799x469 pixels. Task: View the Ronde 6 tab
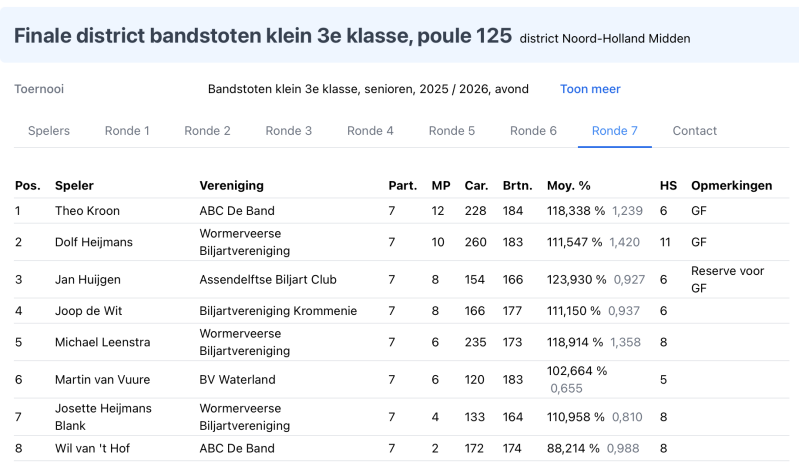(x=533, y=131)
